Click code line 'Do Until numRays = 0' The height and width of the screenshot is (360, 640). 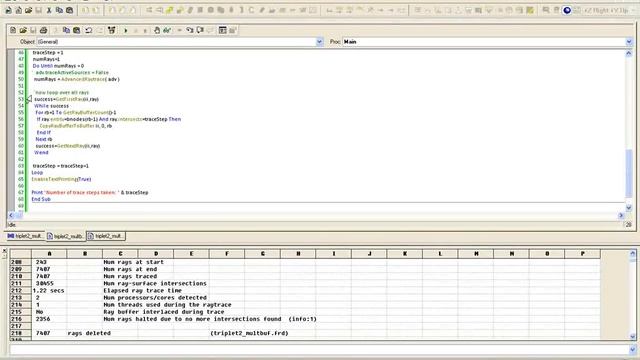[x=58, y=66]
